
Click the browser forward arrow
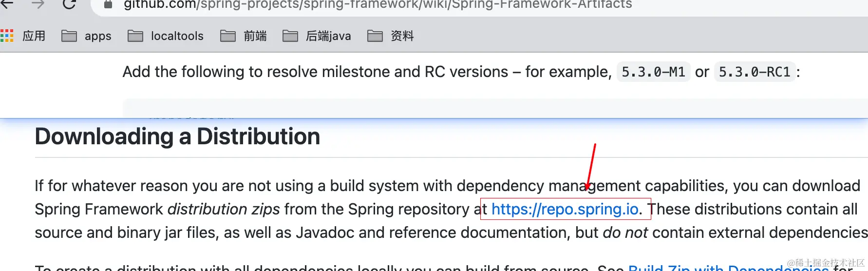click(38, 4)
